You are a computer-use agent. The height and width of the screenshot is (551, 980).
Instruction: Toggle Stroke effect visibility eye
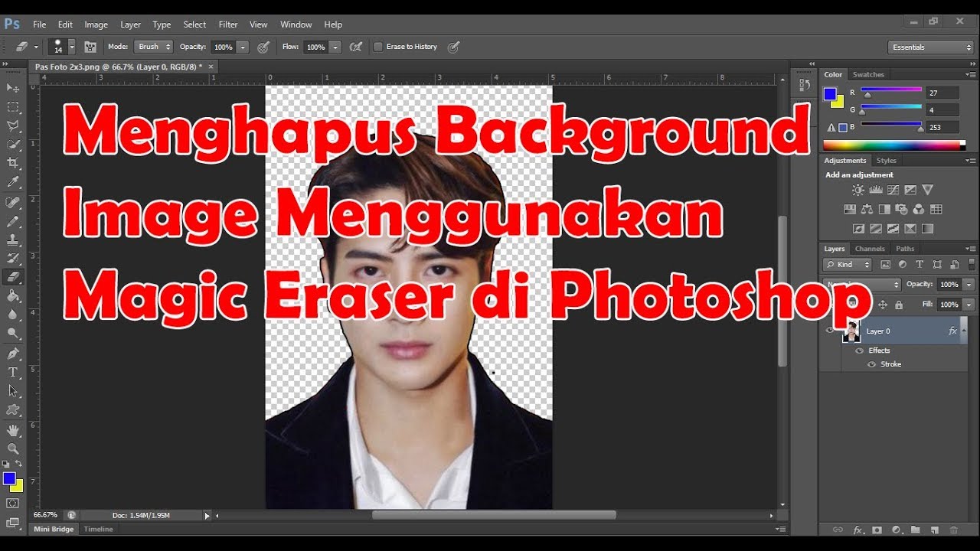(871, 364)
